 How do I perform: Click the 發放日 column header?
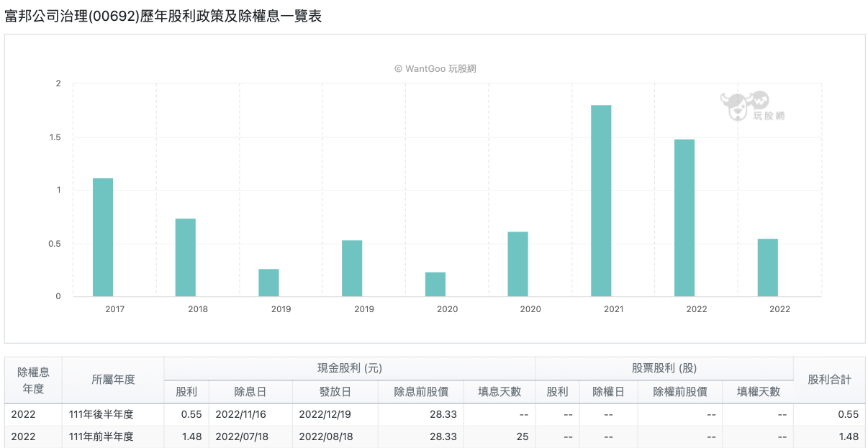pyautogui.click(x=335, y=392)
